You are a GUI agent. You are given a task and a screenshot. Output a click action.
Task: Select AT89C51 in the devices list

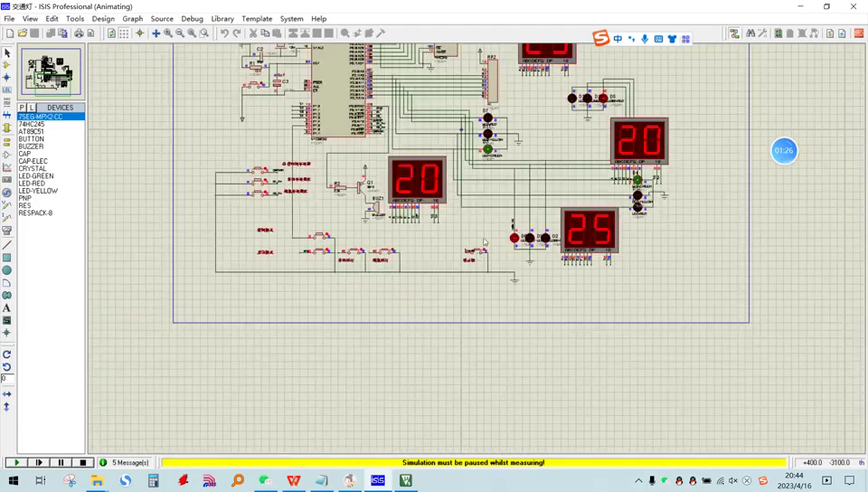coord(32,132)
